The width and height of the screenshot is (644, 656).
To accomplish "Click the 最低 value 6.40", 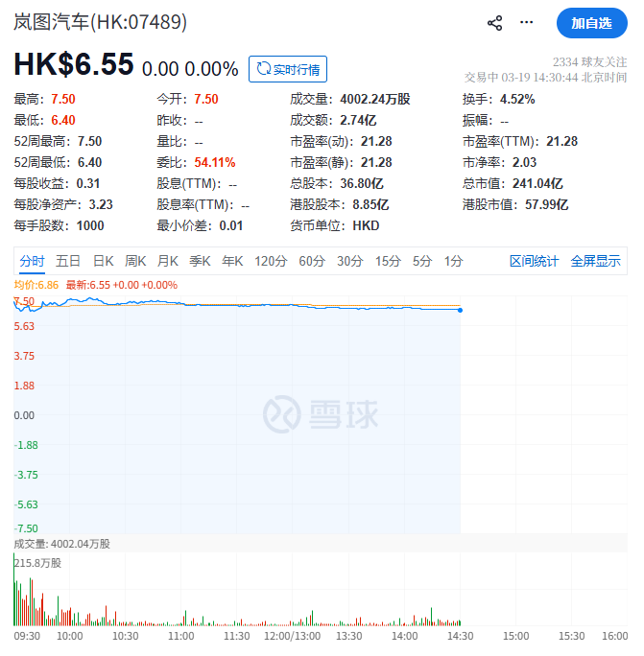I will click(x=63, y=121).
